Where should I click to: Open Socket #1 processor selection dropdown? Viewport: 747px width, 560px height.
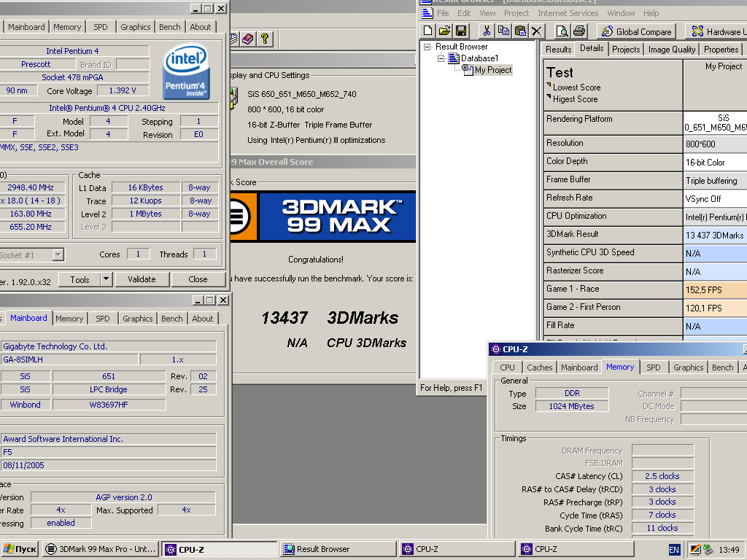[x=58, y=254]
